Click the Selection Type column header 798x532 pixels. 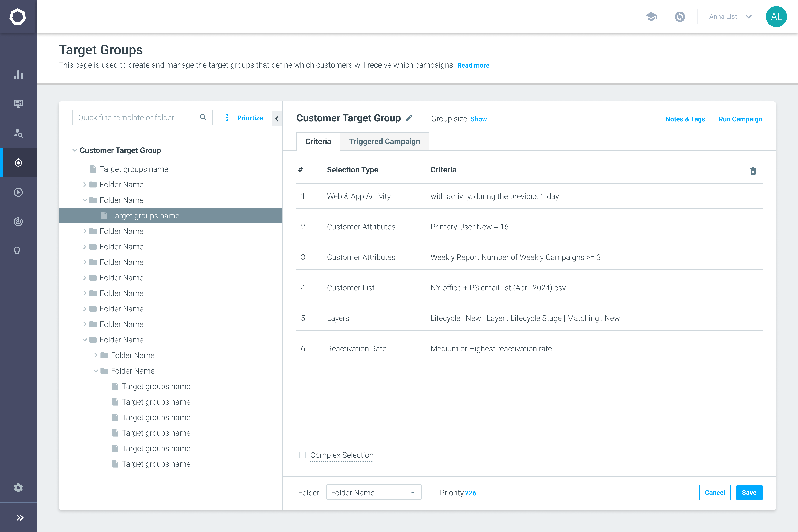pyautogui.click(x=352, y=170)
